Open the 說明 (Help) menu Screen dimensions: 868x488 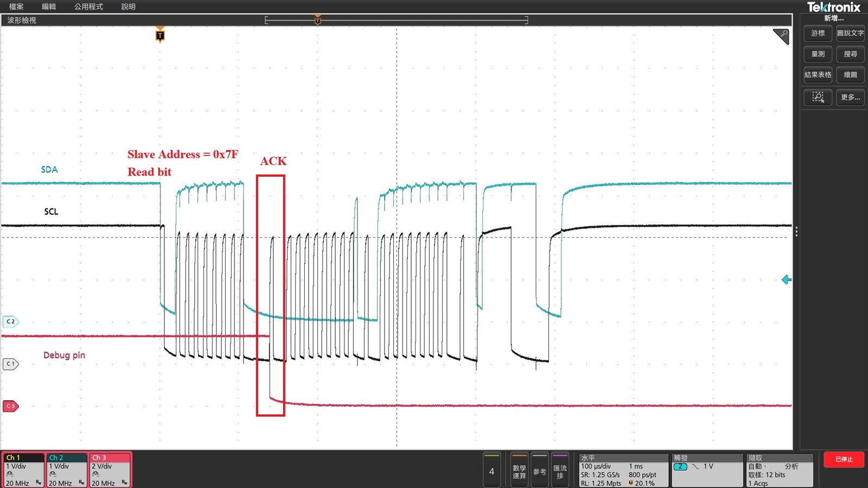pos(129,7)
